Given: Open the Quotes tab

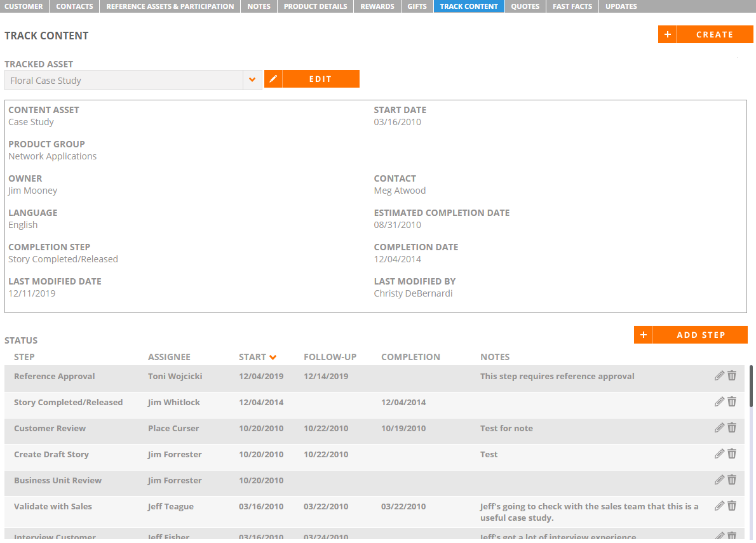Looking at the screenshot, I should point(525,6).
